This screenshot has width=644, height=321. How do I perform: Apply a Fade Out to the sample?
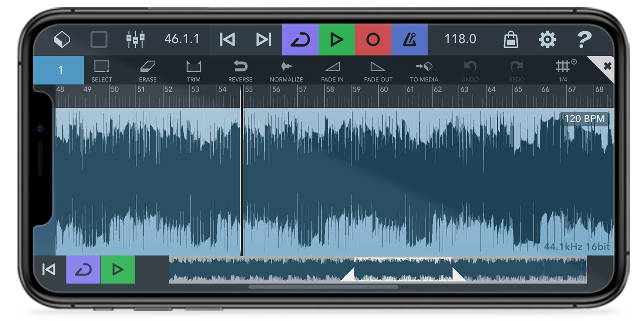tap(378, 70)
